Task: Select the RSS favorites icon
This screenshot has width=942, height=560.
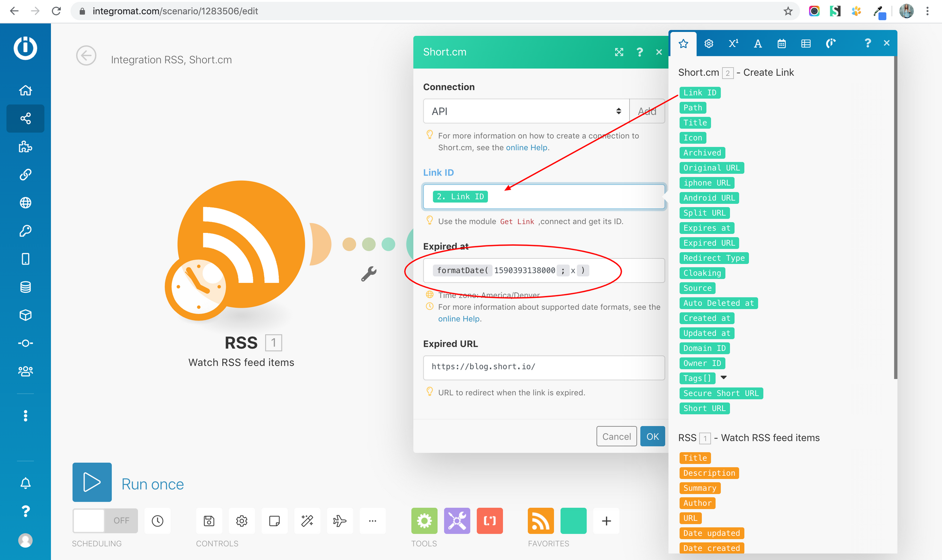Action: (x=540, y=520)
